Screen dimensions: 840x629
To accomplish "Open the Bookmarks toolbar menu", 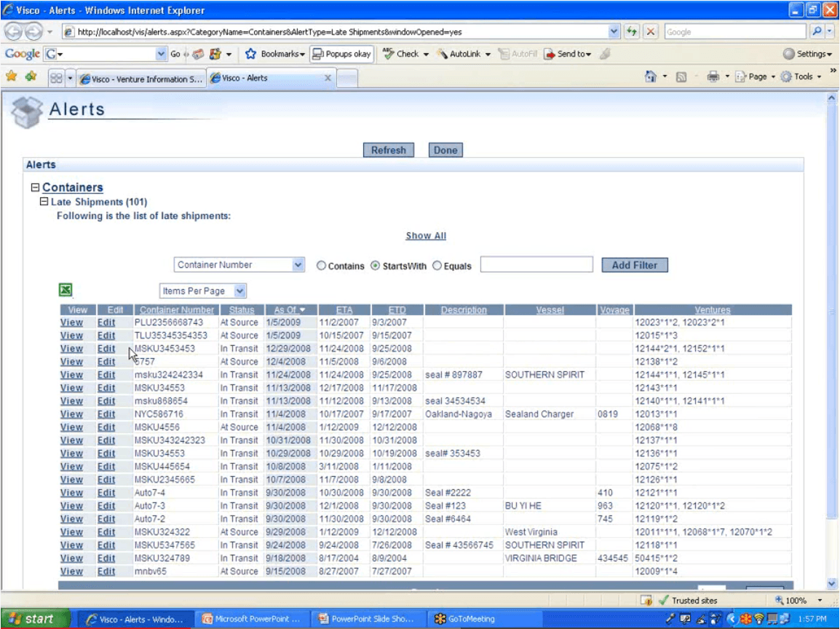I will pos(275,54).
